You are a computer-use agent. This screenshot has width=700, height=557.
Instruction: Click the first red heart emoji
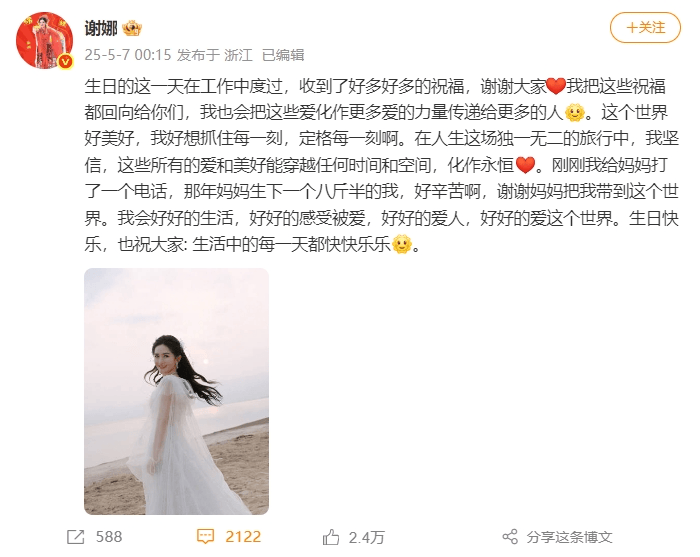tap(556, 86)
